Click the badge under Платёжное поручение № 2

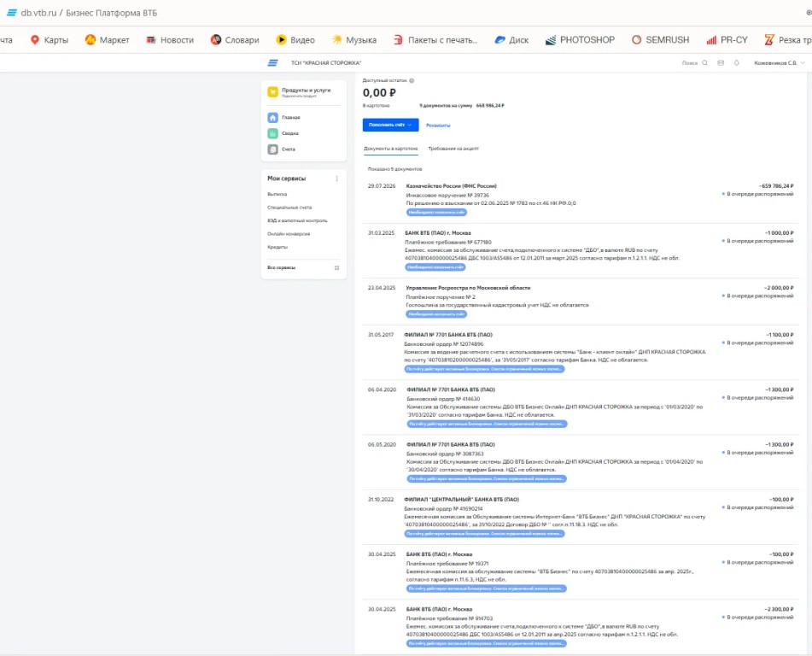[x=436, y=314]
